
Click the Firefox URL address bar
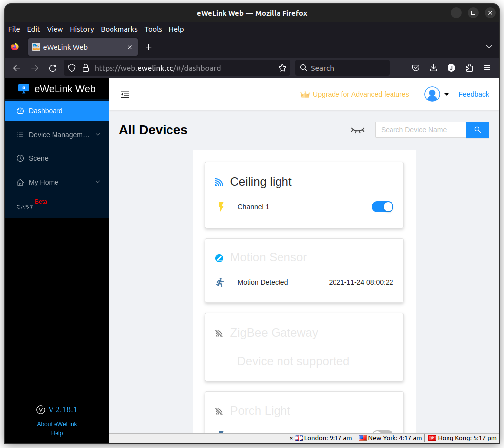[x=177, y=68]
